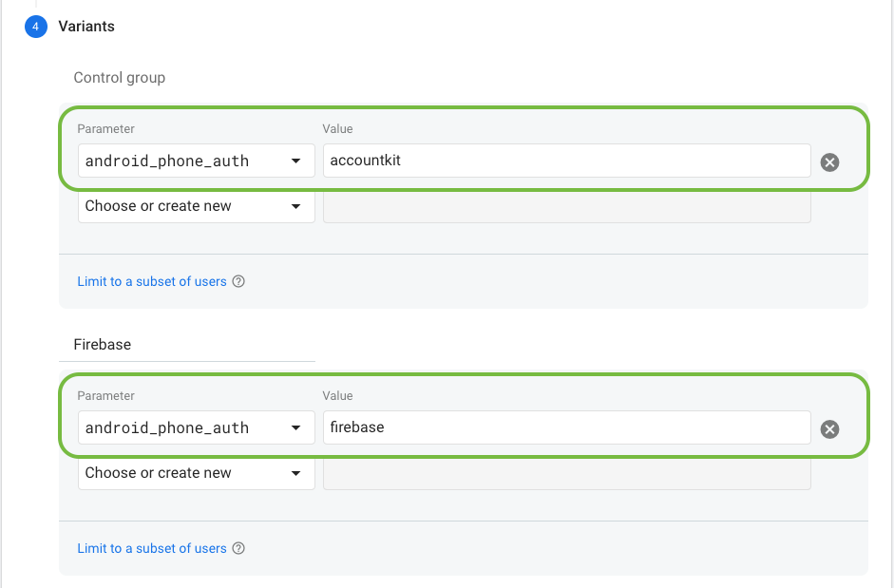The image size is (894, 588).
Task: Open help icon in Firebase variant section
Action: click(238, 548)
